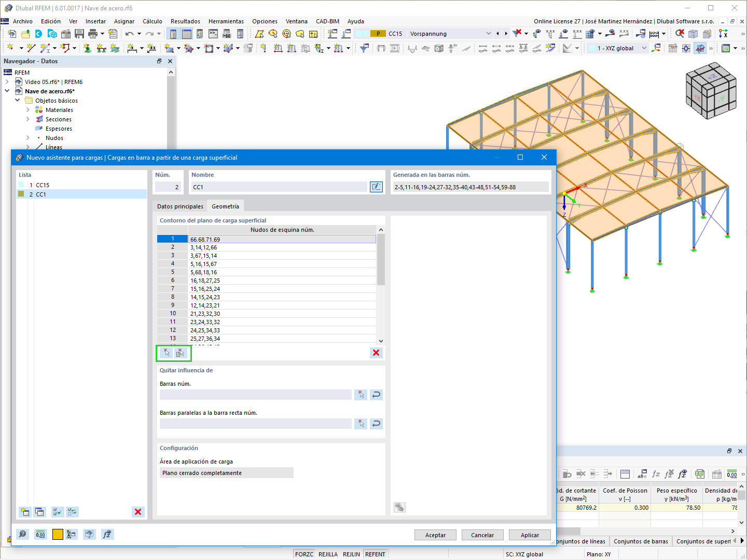Toggle REJILLA grid snap in the status bar
This screenshot has width=747, height=560.
pyautogui.click(x=328, y=554)
